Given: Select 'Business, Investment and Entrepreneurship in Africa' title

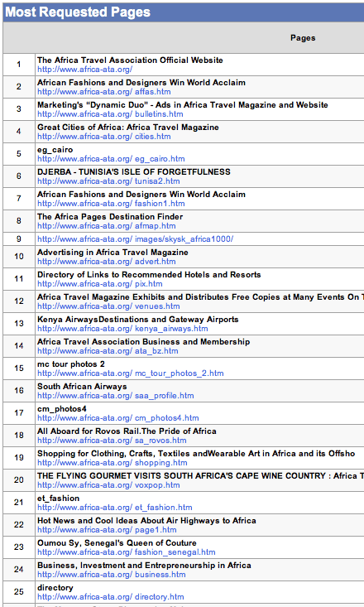Looking at the screenshot, I should pyautogui.click(x=144, y=566).
